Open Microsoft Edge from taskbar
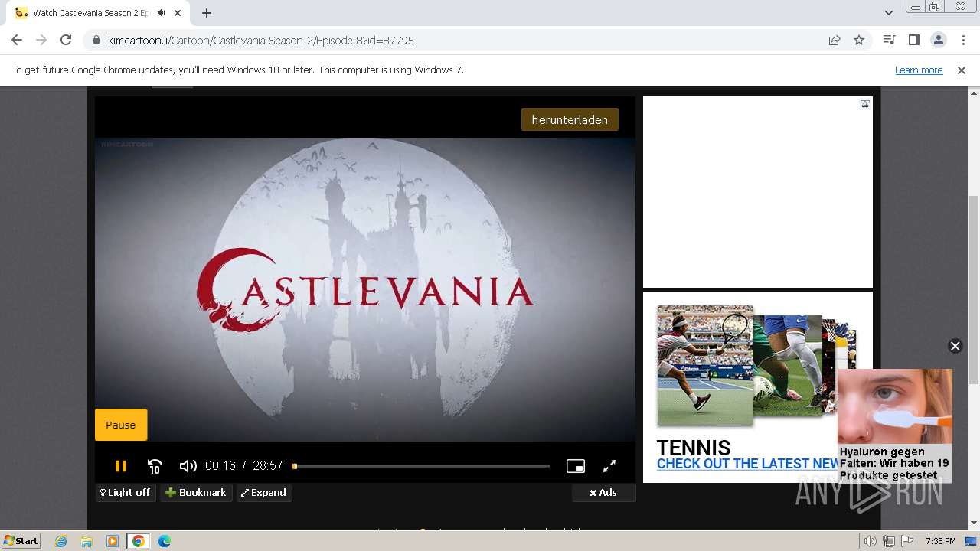 click(x=164, y=541)
